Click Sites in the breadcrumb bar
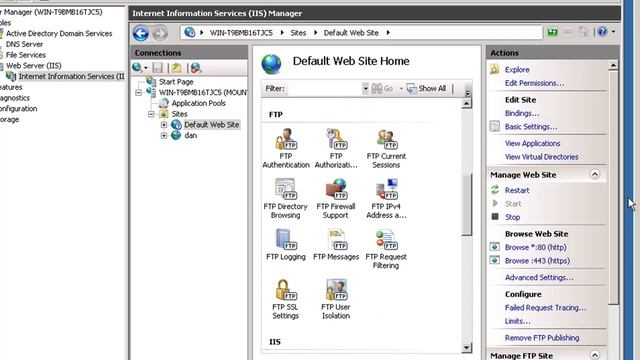 click(298, 33)
